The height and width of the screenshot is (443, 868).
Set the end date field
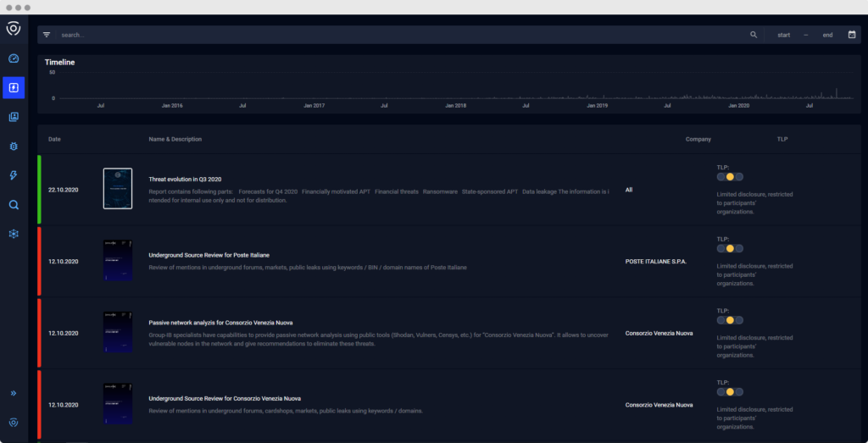point(827,35)
